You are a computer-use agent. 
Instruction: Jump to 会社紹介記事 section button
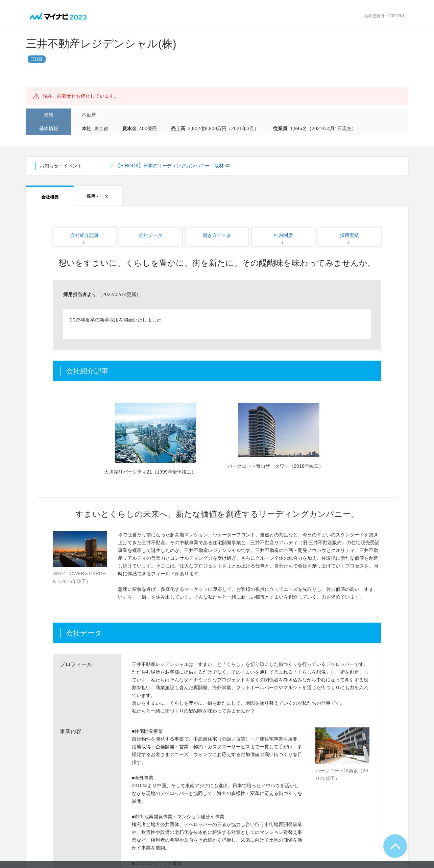pyautogui.click(x=85, y=237)
